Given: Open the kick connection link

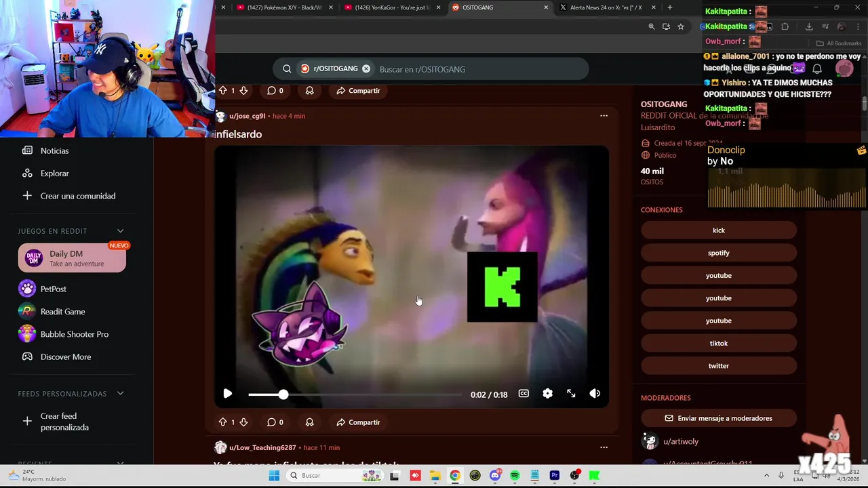Looking at the screenshot, I should 719,230.
